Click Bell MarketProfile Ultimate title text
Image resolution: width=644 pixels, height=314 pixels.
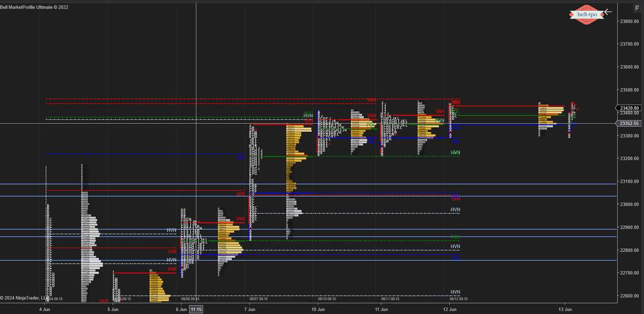coord(34,7)
